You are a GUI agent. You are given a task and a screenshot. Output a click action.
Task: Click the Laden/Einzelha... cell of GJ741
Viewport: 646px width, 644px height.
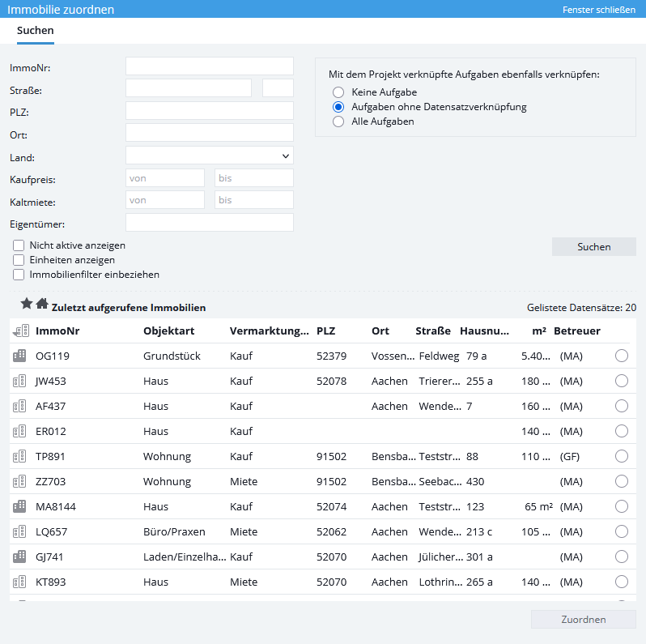[x=185, y=557]
